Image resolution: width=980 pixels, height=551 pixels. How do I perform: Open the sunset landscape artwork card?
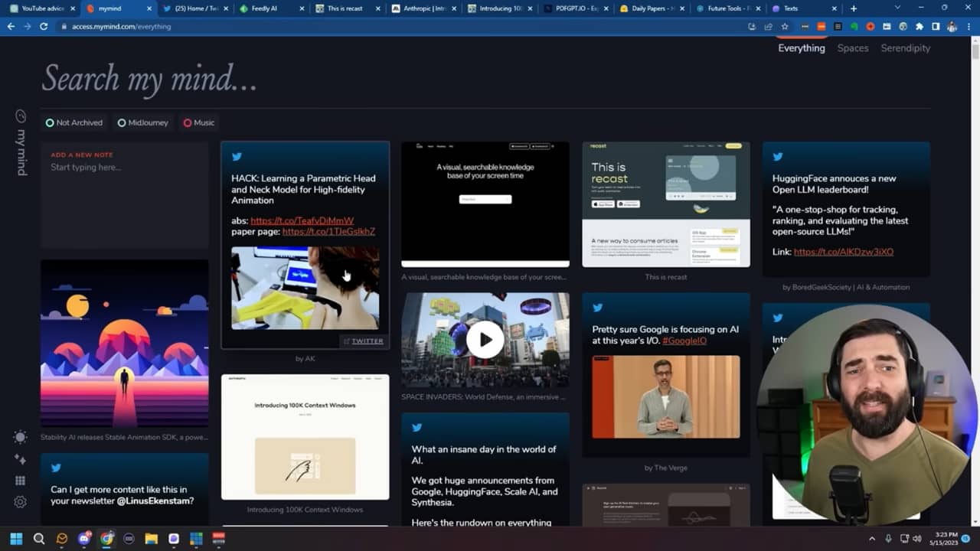tap(124, 344)
